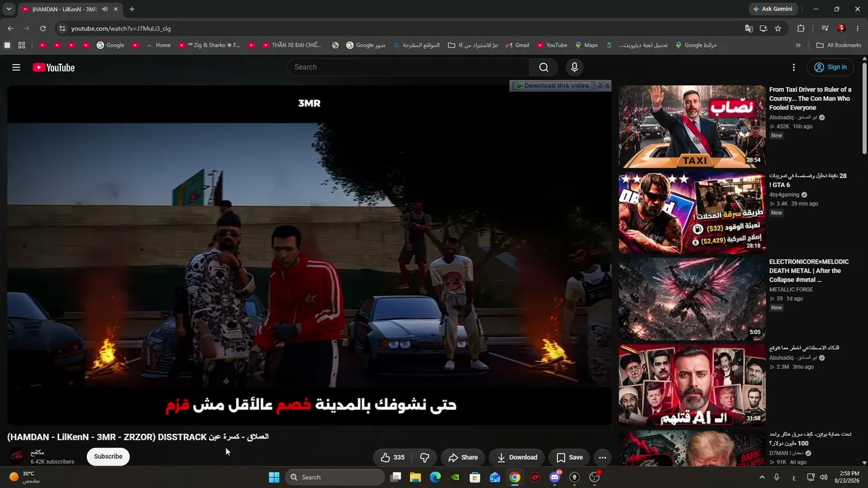868x488 pixels.
Task: Sign in to YouTube
Action: [830, 67]
